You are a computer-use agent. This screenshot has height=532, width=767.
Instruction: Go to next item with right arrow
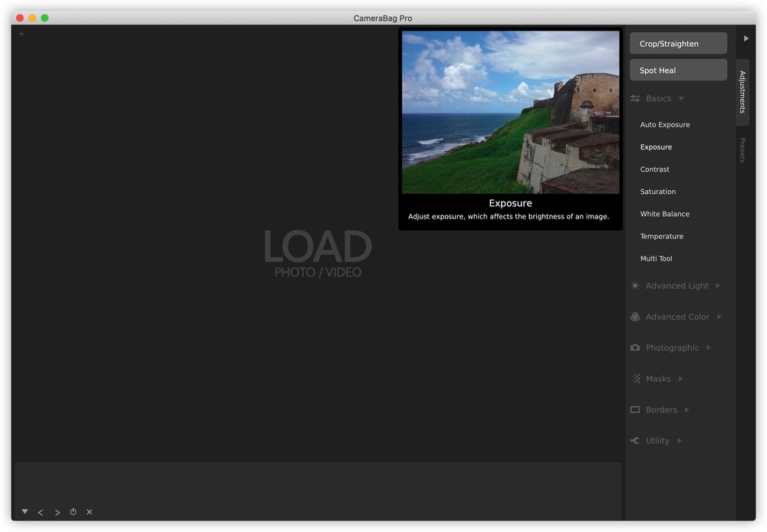[x=57, y=512]
